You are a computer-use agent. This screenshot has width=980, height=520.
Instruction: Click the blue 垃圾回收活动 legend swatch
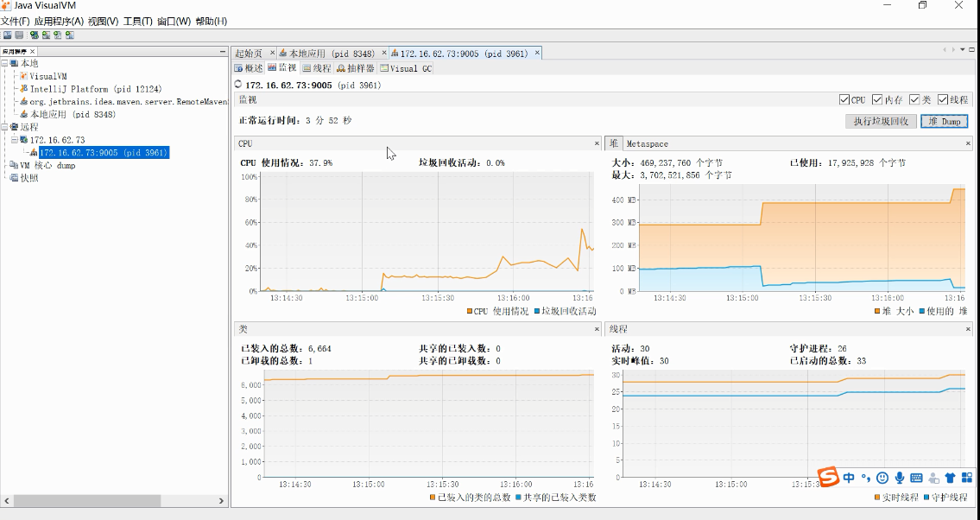(537, 311)
